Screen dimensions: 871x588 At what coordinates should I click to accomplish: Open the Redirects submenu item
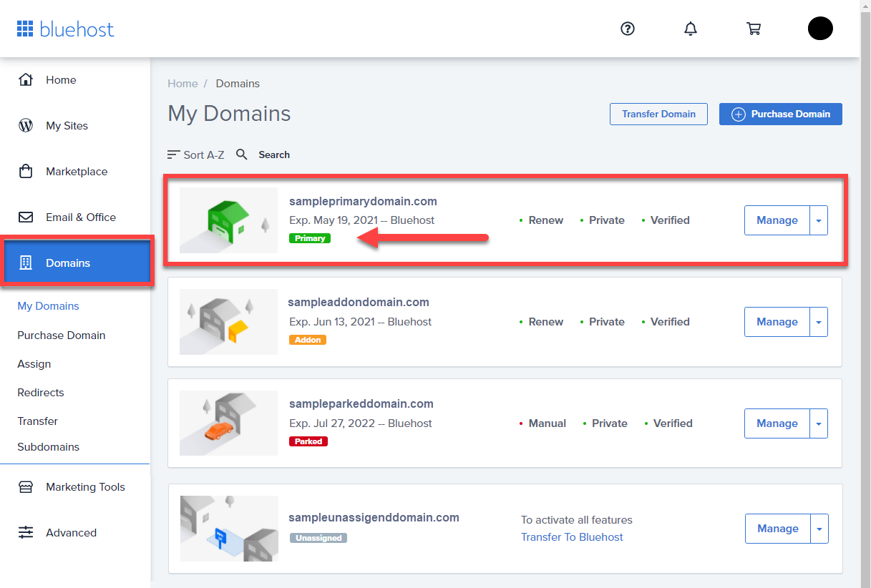(41, 393)
